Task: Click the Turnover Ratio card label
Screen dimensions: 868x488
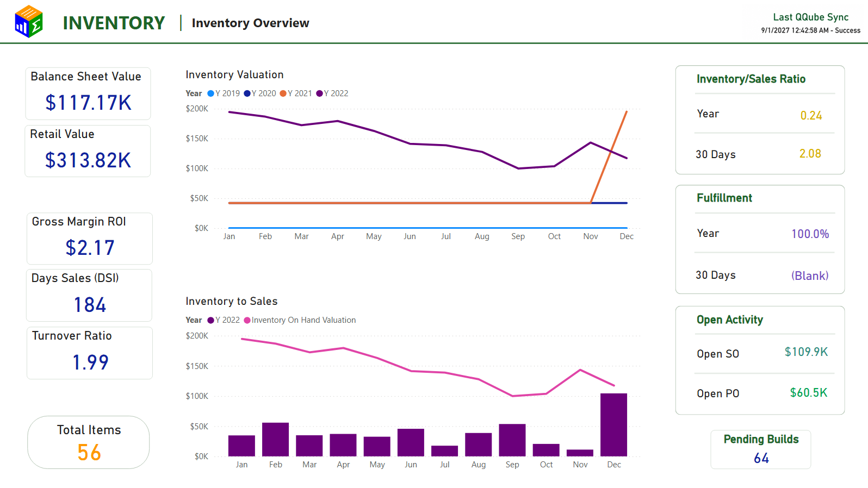Action: (72, 336)
